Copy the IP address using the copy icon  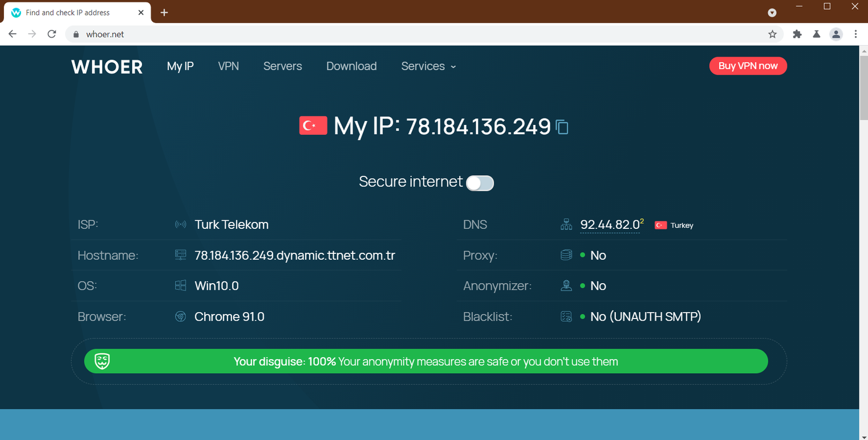tap(562, 127)
